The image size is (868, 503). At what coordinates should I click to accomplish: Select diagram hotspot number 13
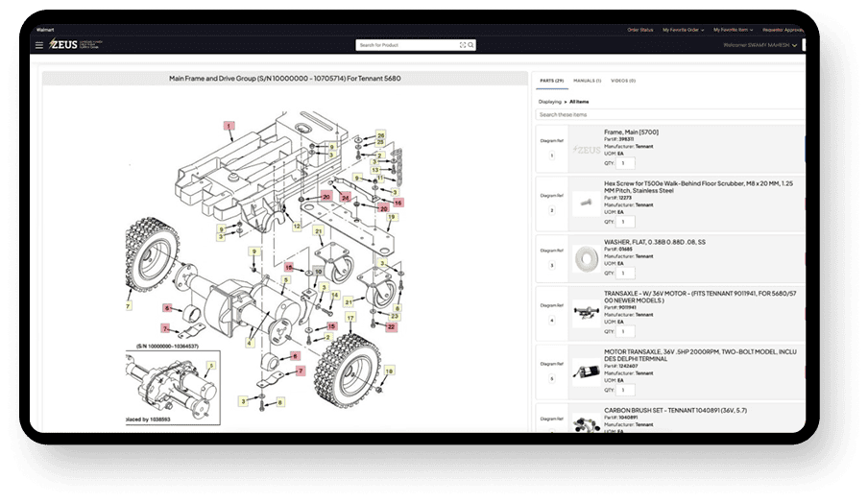pos(375,170)
